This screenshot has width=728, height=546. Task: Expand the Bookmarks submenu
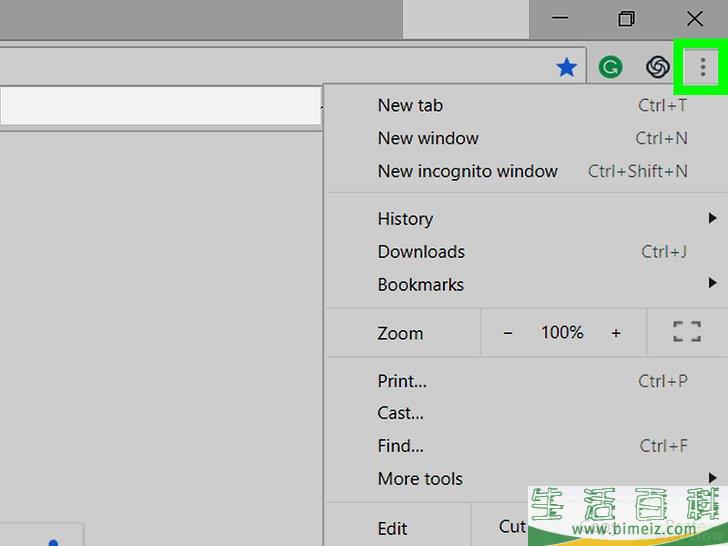(420, 284)
